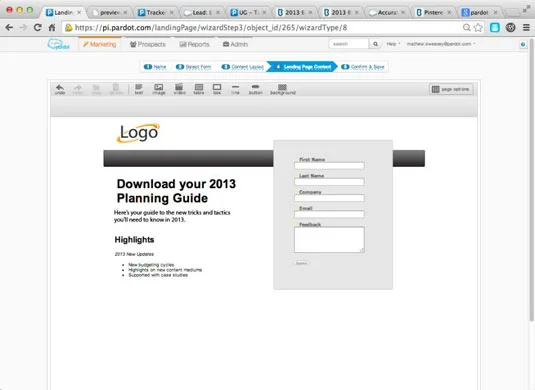Click the blue square extension icon
This screenshot has height=390, width=535.
pyautogui.click(x=495, y=28)
